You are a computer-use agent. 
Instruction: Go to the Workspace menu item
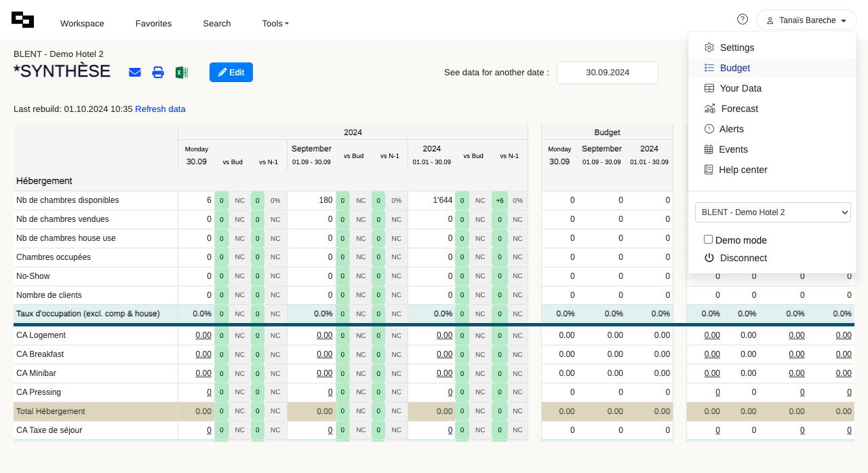tap(82, 24)
